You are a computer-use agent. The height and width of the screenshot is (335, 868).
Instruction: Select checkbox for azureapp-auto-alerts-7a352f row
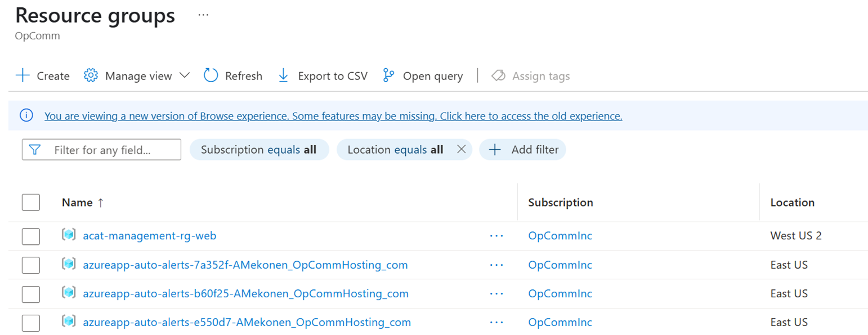(31, 265)
